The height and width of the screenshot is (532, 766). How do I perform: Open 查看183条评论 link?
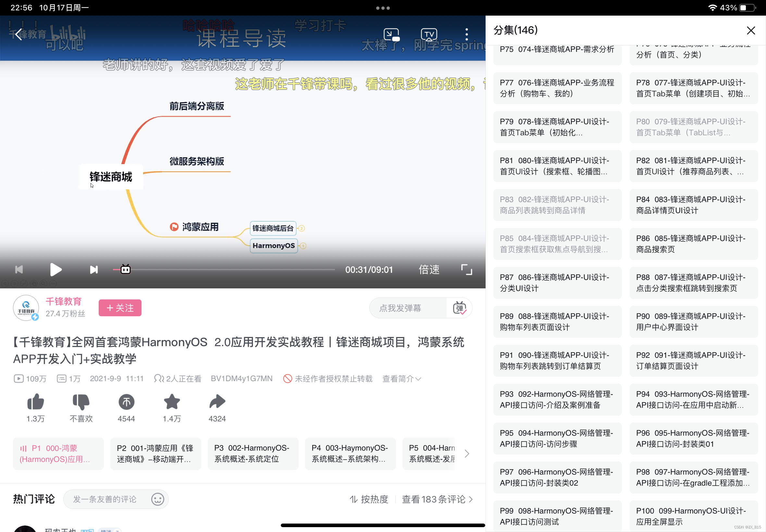(437, 499)
